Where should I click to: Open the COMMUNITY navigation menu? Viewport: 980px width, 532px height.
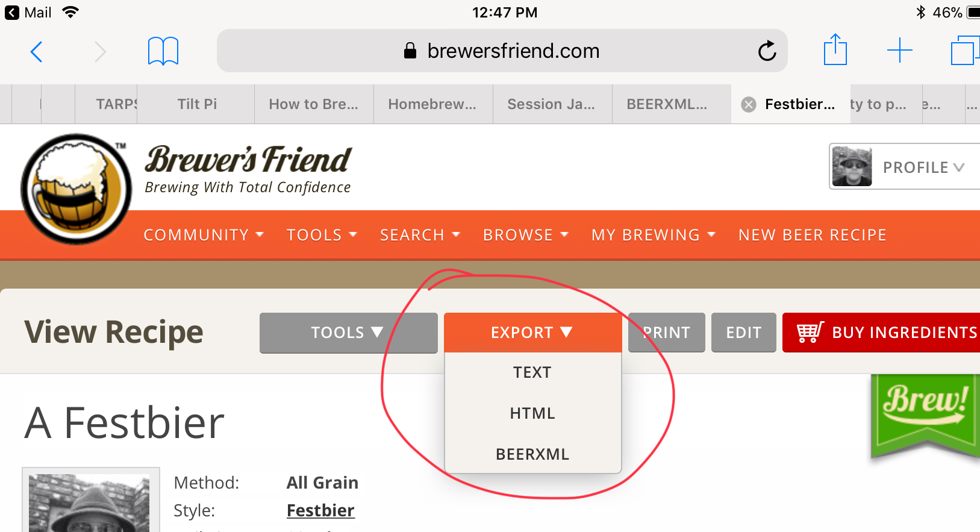[x=204, y=235]
